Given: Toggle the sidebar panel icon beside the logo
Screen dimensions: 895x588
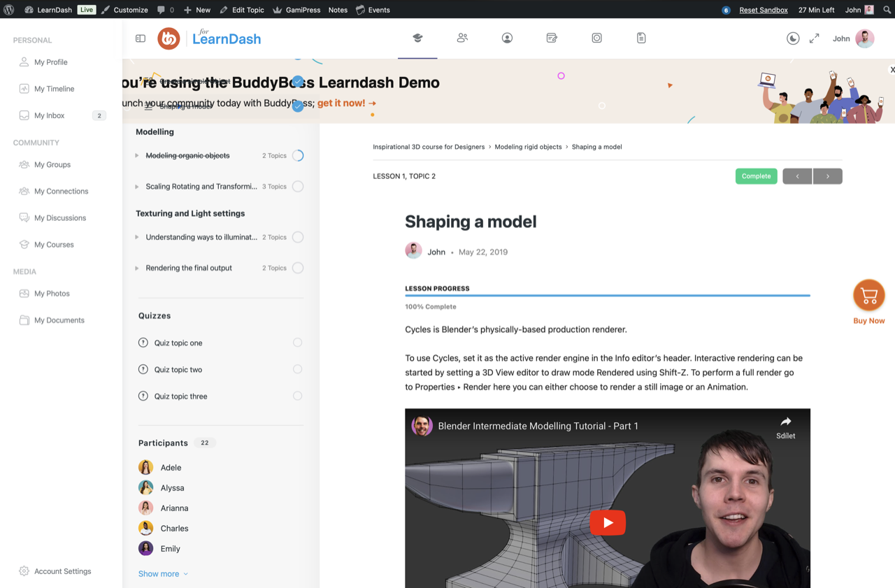Looking at the screenshot, I should pyautogui.click(x=141, y=38).
